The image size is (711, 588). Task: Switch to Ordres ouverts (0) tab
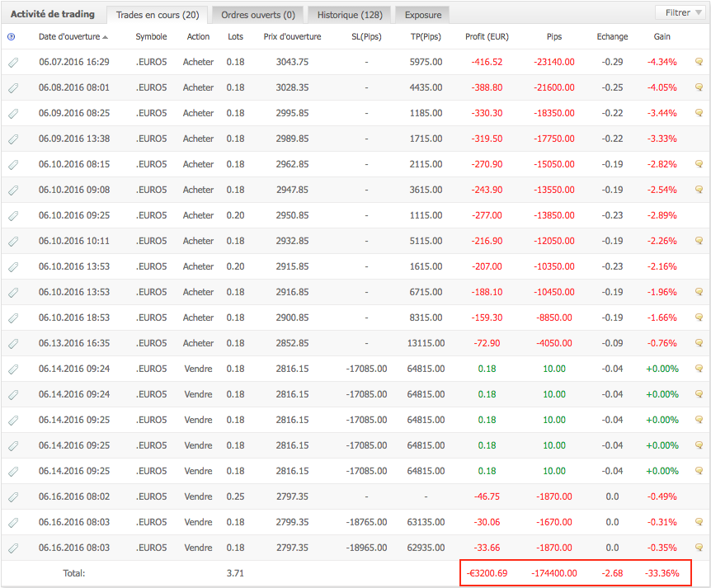click(257, 15)
